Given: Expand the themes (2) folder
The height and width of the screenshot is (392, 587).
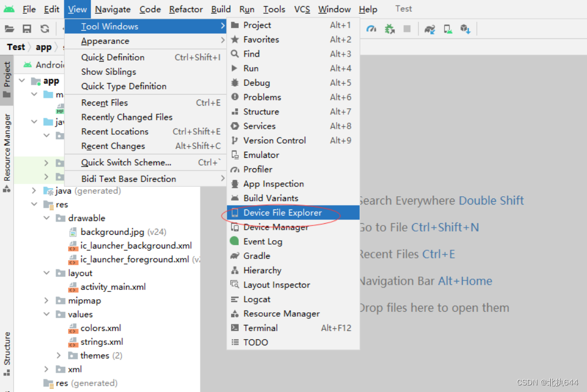Looking at the screenshot, I should (59, 355).
